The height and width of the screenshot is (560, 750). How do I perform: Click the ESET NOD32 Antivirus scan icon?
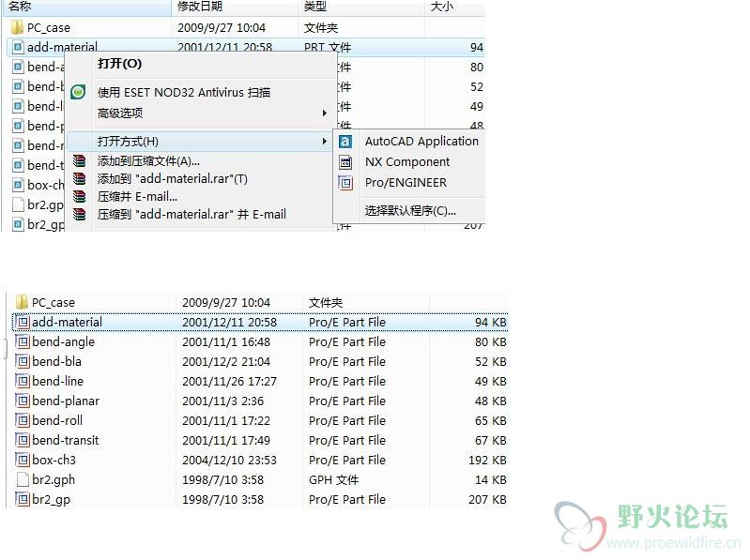(x=78, y=92)
